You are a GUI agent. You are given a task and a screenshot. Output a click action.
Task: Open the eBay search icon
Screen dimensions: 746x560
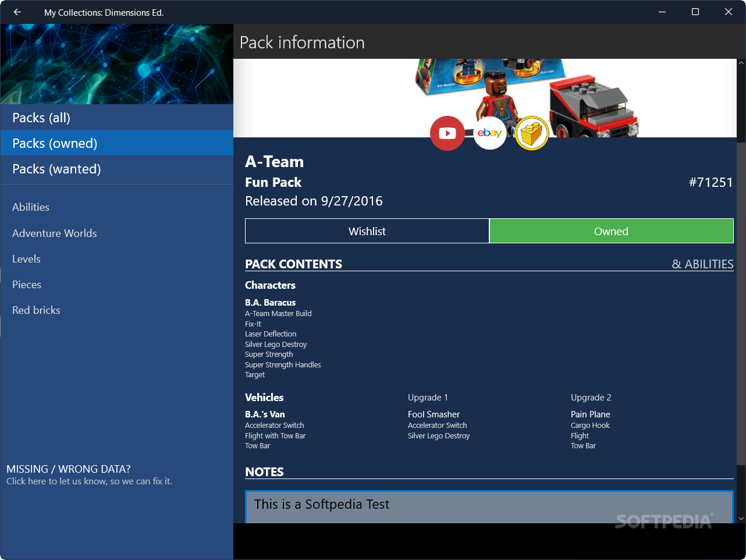point(489,133)
